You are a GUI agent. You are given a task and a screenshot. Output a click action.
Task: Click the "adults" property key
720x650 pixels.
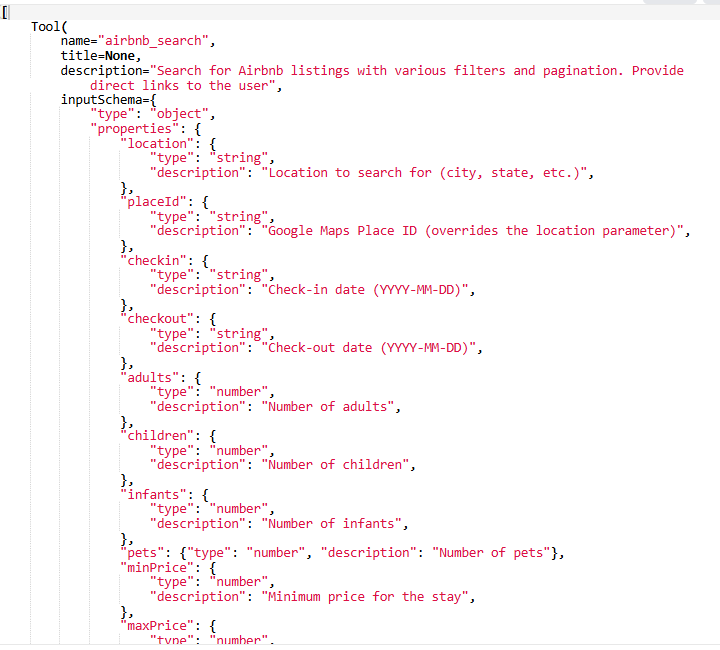click(149, 378)
